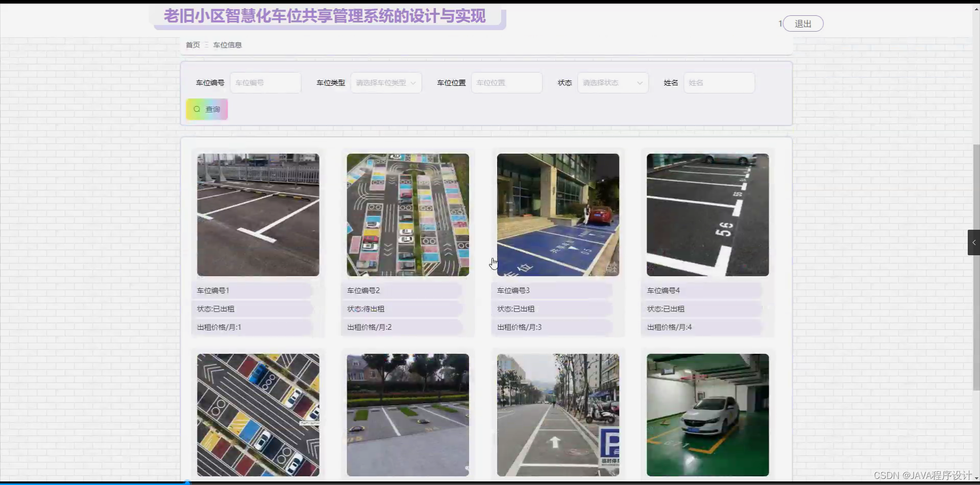The height and width of the screenshot is (485, 980).
Task: Click 状态:已出租 under 车位编号4
Action: 666,309
